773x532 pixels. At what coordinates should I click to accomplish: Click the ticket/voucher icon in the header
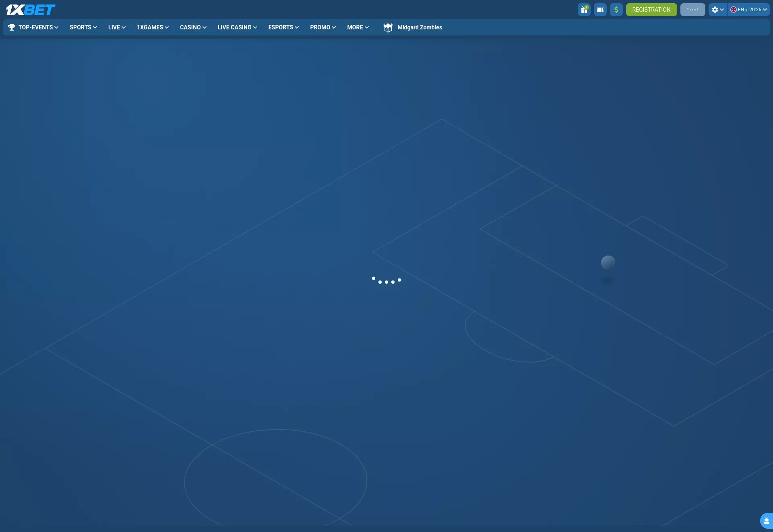coord(600,10)
